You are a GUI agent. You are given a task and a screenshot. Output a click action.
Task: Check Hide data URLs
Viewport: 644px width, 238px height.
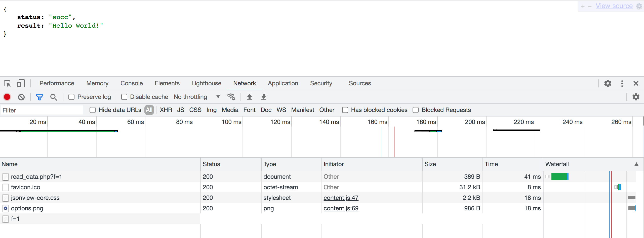(93, 110)
